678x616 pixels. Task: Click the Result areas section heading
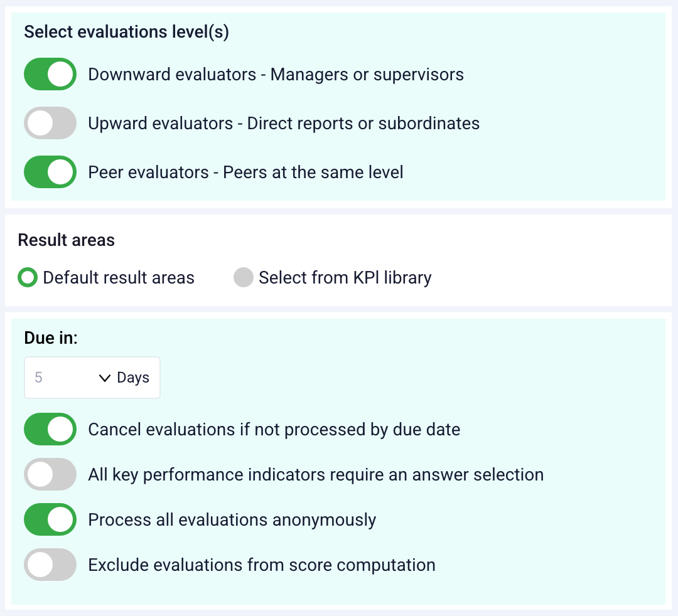pos(66,240)
